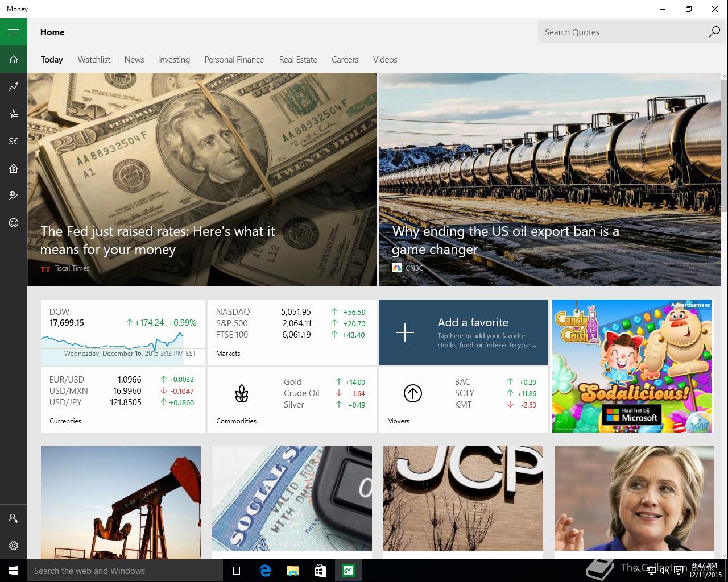Image resolution: width=728 pixels, height=582 pixels.
Task: Click the taskbar web and Windows search box
Action: (x=125, y=571)
